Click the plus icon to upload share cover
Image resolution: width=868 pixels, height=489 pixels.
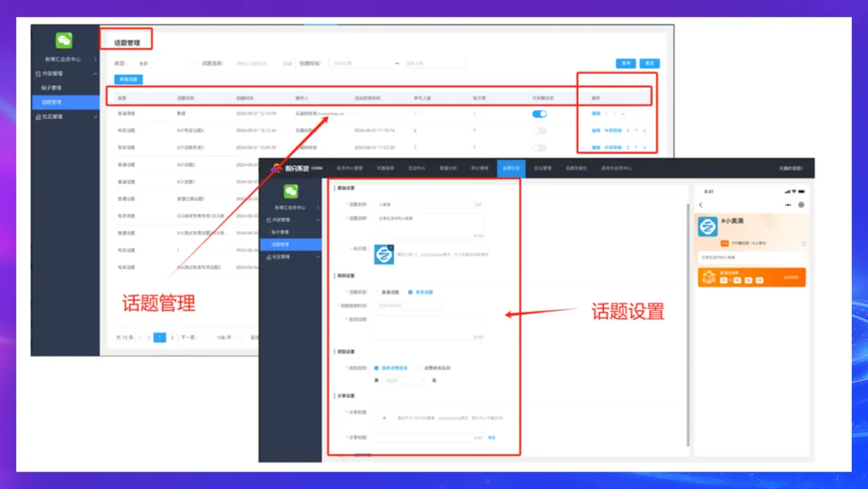click(383, 418)
